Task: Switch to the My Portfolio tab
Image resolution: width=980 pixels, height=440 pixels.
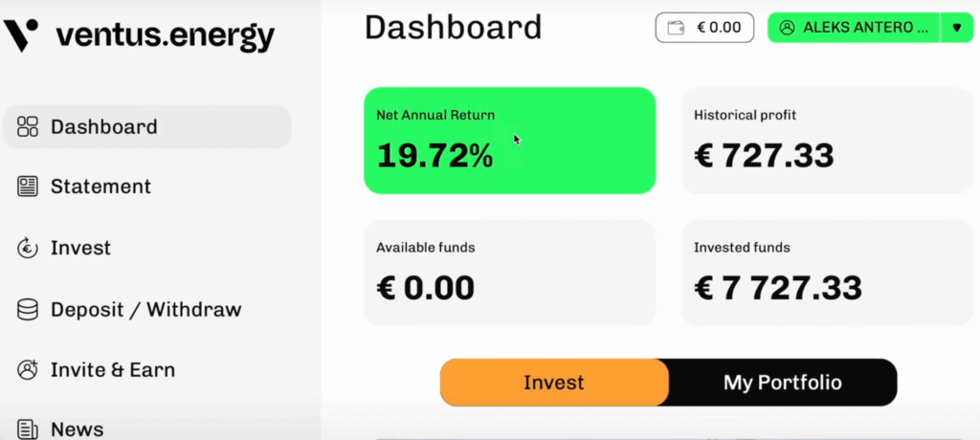Action: 783,383
